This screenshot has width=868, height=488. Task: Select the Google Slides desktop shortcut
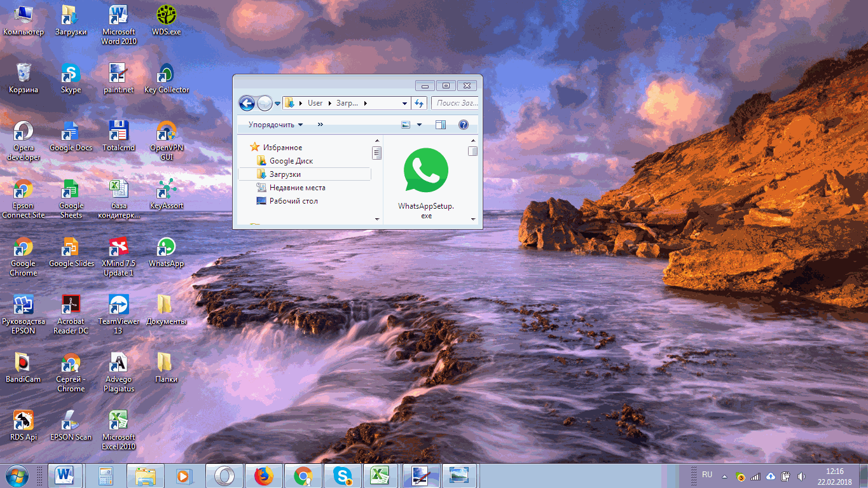click(x=71, y=252)
